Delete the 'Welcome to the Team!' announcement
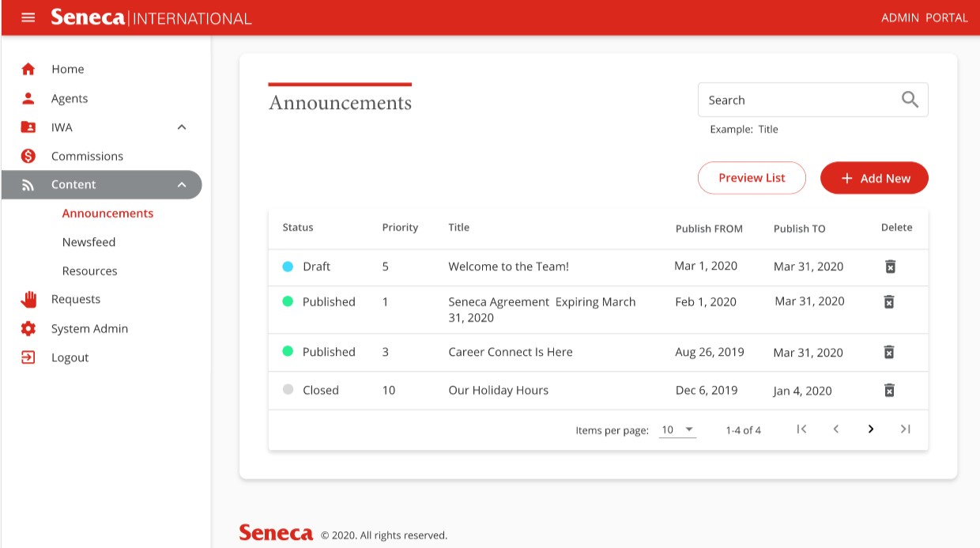Image resolution: width=980 pixels, height=548 pixels. tap(890, 266)
